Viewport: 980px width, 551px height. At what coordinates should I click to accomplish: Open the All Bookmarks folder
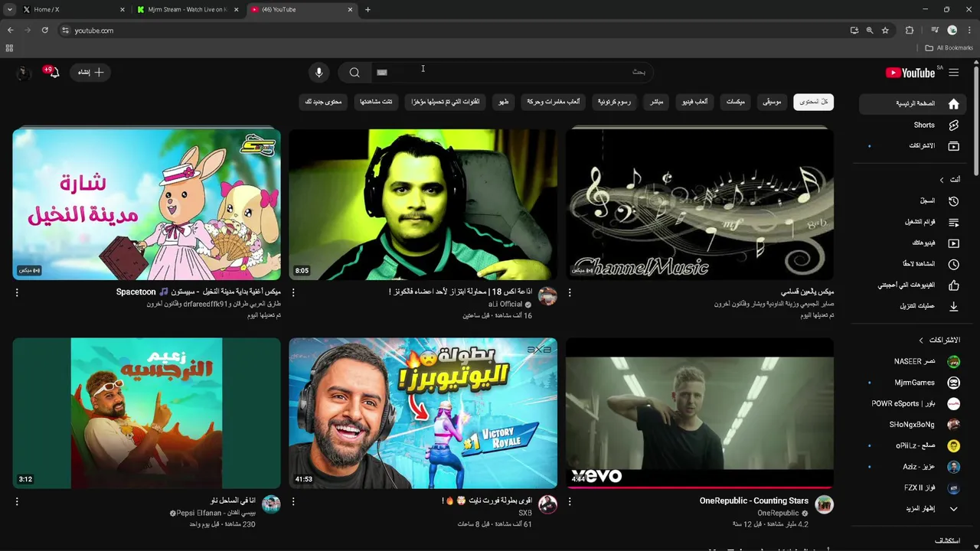point(949,47)
